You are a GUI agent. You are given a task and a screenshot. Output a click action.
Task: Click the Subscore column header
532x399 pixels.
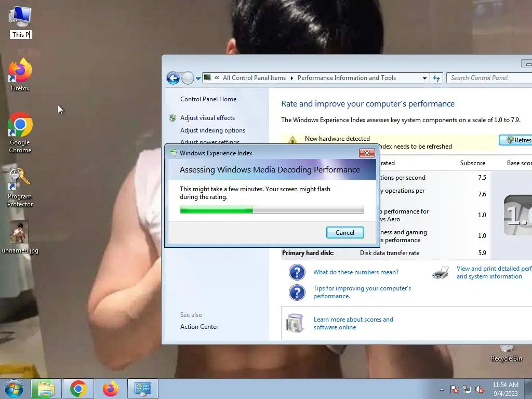tap(472, 163)
